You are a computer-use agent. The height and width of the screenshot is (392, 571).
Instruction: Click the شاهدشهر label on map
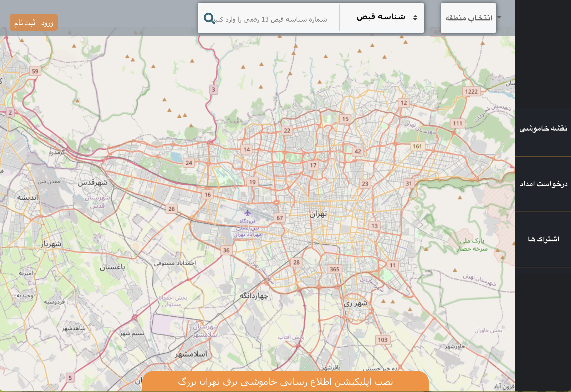(74, 328)
